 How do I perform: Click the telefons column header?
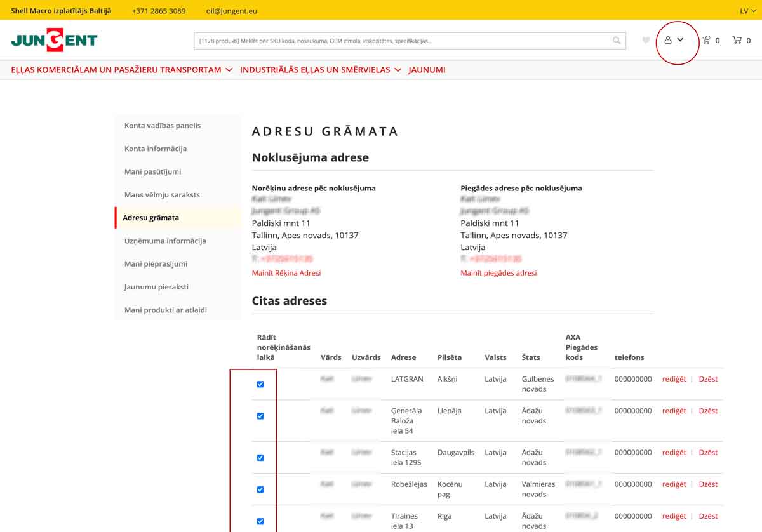[x=629, y=357]
